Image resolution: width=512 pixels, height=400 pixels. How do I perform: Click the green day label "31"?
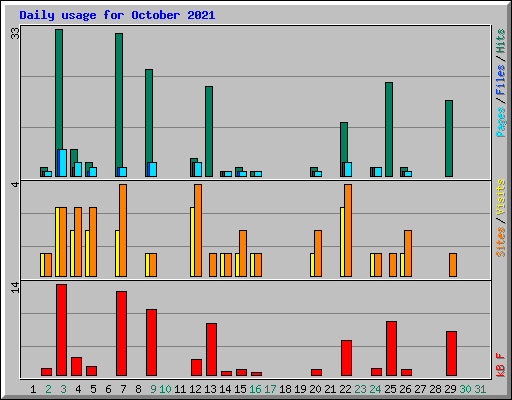click(x=480, y=389)
